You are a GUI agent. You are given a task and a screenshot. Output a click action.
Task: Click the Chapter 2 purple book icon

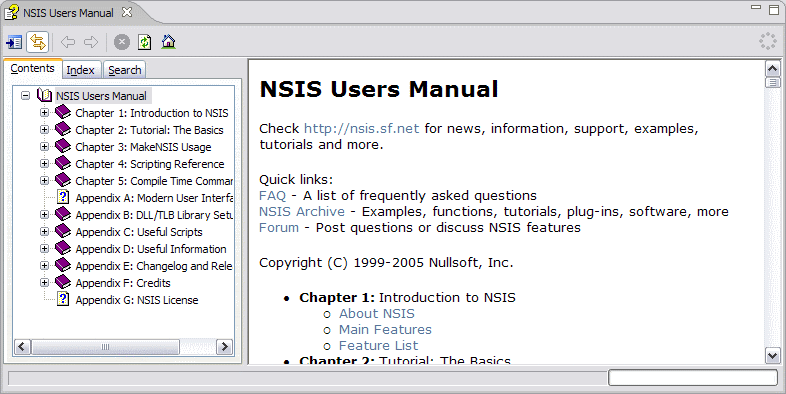pos(63,129)
